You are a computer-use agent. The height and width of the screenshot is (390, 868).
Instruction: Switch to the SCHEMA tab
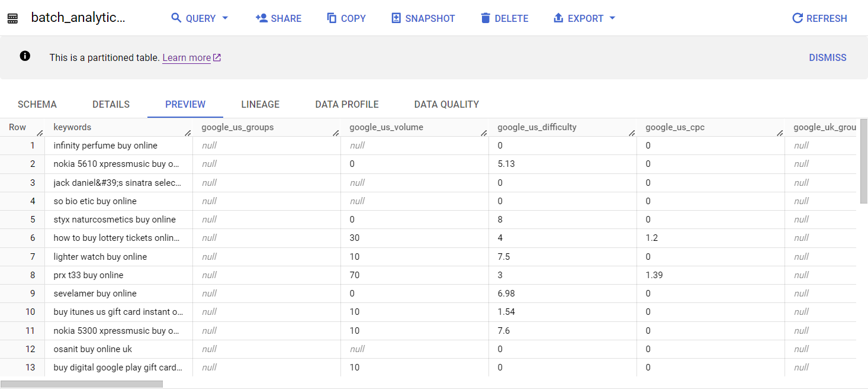click(x=37, y=104)
